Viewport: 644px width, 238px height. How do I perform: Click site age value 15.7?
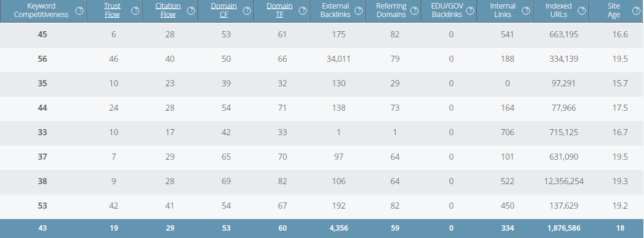coord(620,83)
